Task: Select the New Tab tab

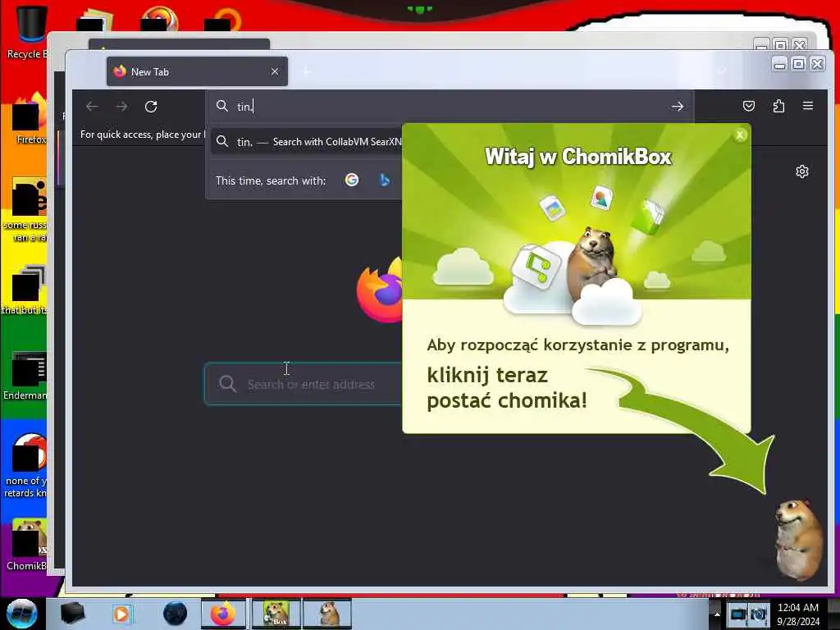Action: [197, 71]
